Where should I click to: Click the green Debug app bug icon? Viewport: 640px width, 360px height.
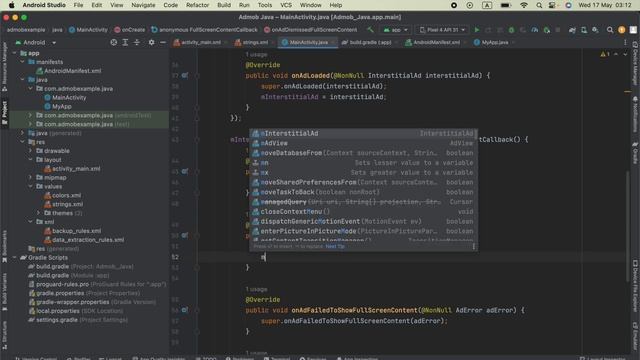click(511, 30)
